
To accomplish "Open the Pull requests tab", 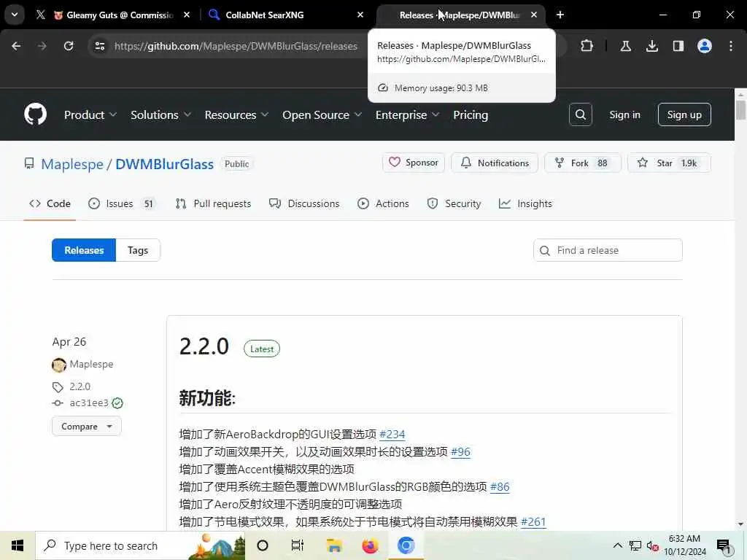I will pyautogui.click(x=213, y=203).
